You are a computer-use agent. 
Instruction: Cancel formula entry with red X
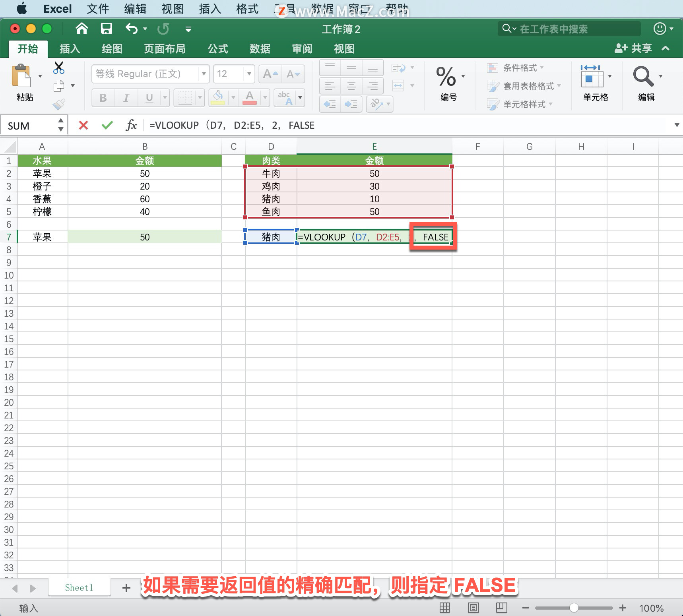coord(83,126)
